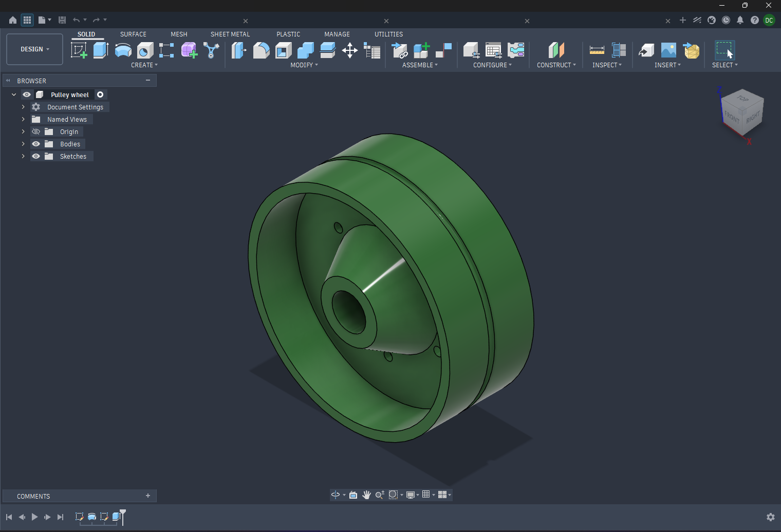Open the CREATE dropdown menu

144,65
